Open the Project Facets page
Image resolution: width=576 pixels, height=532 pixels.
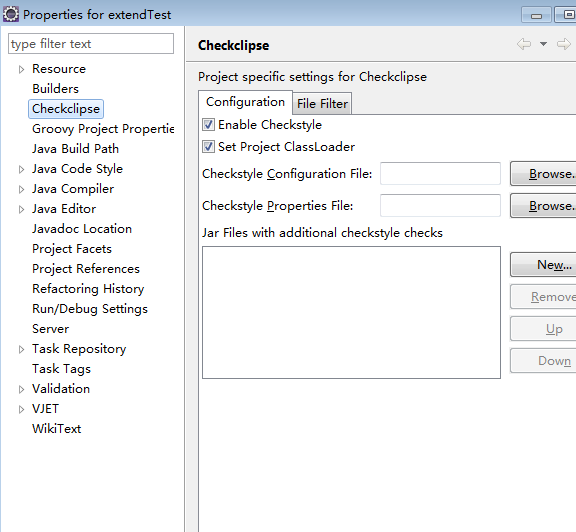(72, 249)
